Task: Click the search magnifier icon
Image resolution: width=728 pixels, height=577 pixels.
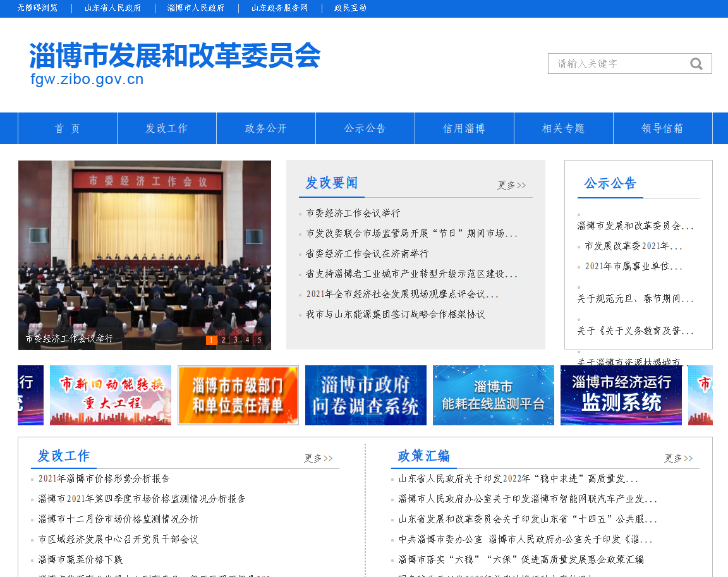Action: (x=696, y=64)
